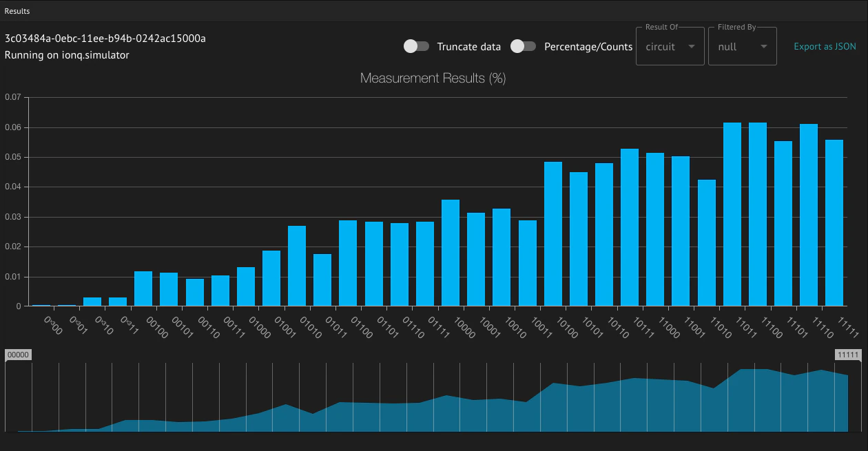The height and width of the screenshot is (451, 868).
Task: Click the Measurement Results (%) chart title
Action: (x=433, y=78)
